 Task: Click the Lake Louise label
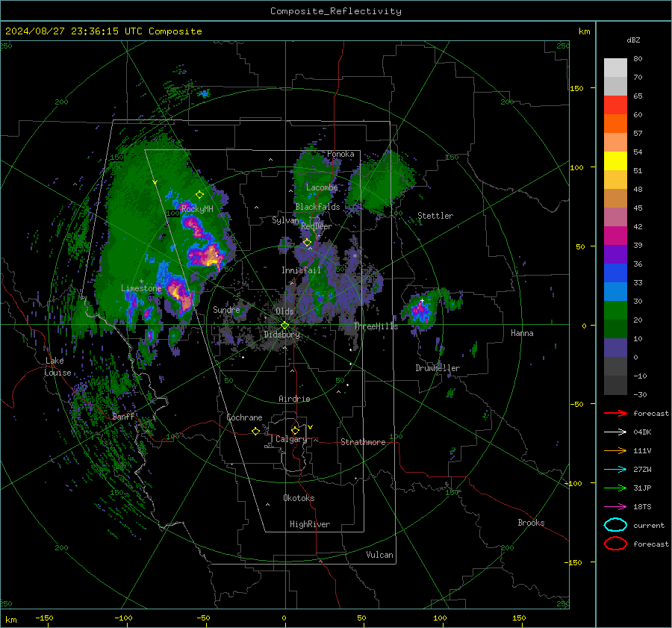[x=57, y=367]
